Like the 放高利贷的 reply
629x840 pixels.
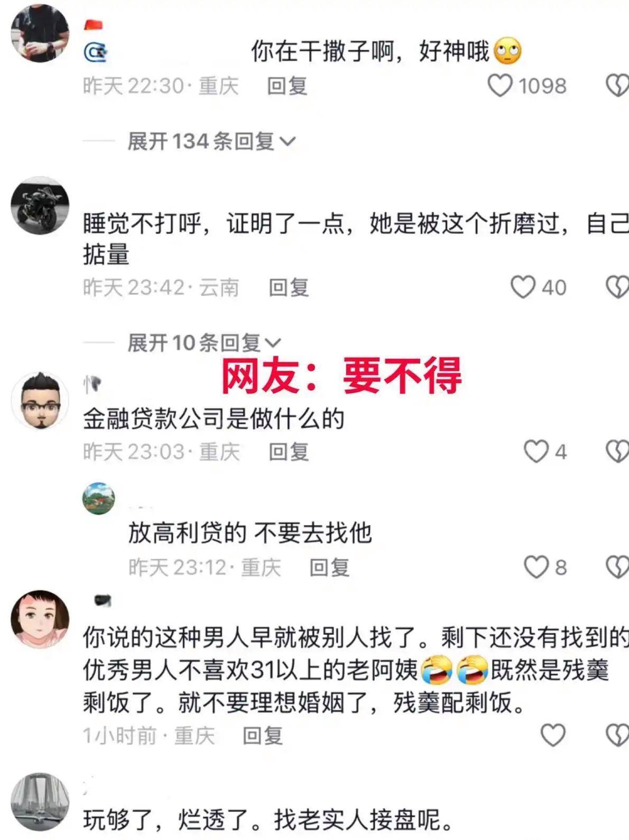(x=536, y=568)
